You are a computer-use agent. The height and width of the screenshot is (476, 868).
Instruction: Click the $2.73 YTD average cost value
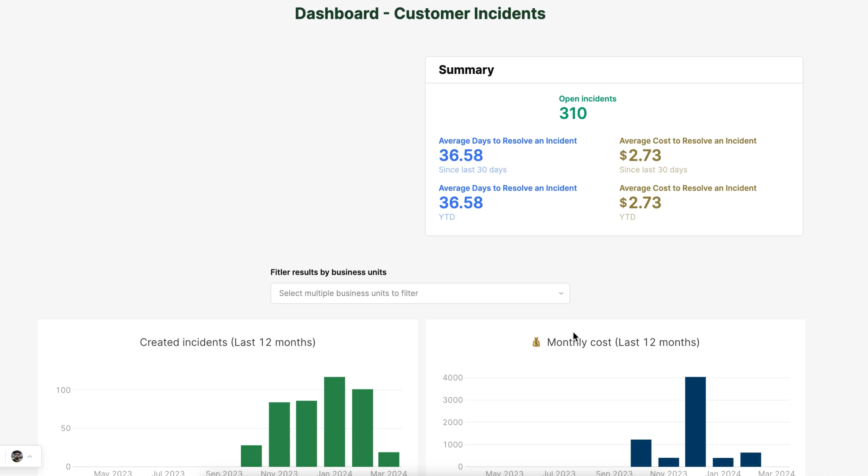pos(640,203)
